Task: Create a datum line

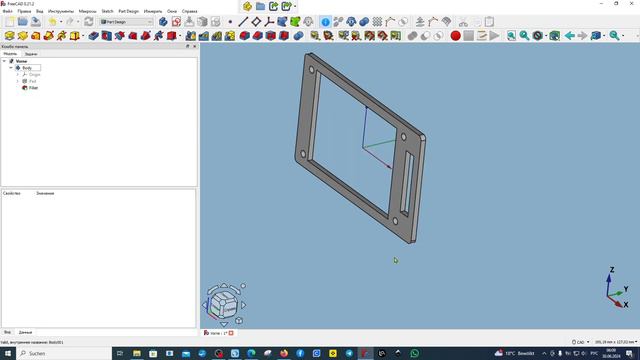Action: click(243, 22)
